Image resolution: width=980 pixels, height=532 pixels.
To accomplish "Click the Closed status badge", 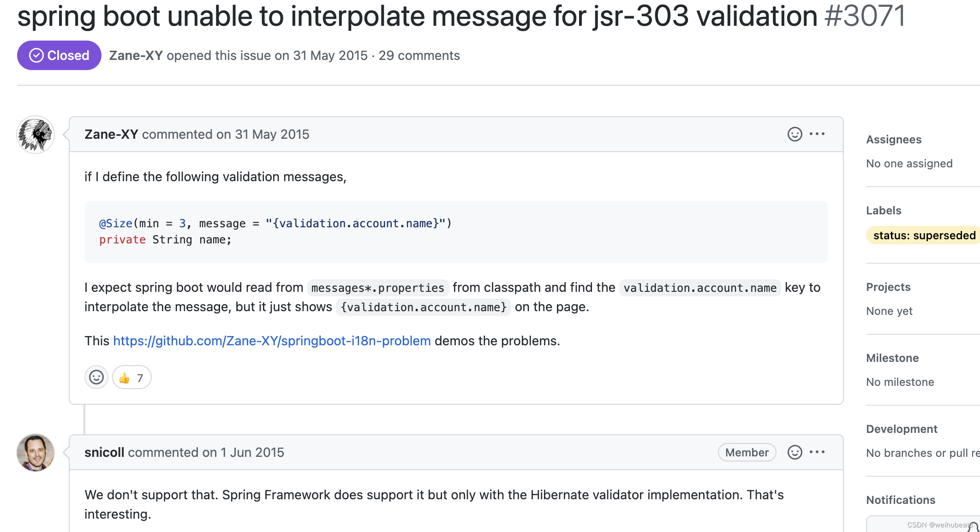I will click(59, 55).
